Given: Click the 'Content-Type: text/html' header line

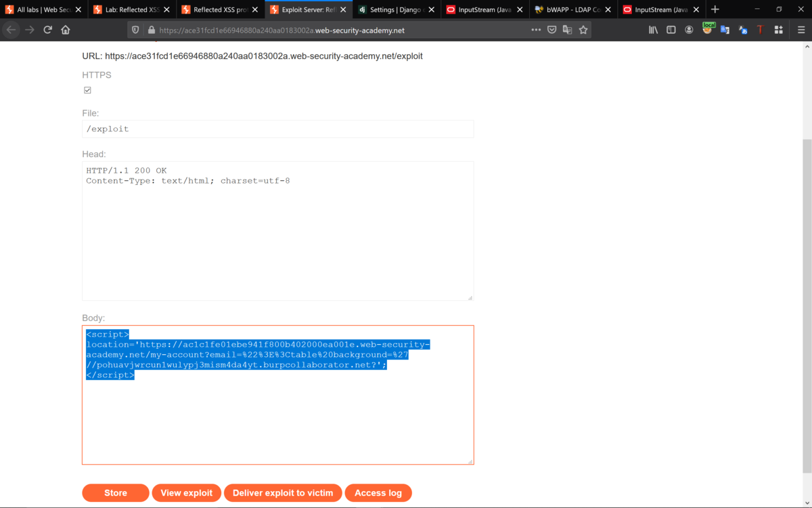Looking at the screenshot, I should (x=188, y=181).
